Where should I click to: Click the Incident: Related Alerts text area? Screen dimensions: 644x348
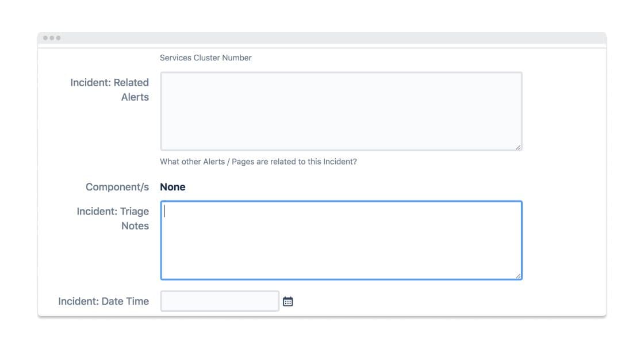coord(340,111)
